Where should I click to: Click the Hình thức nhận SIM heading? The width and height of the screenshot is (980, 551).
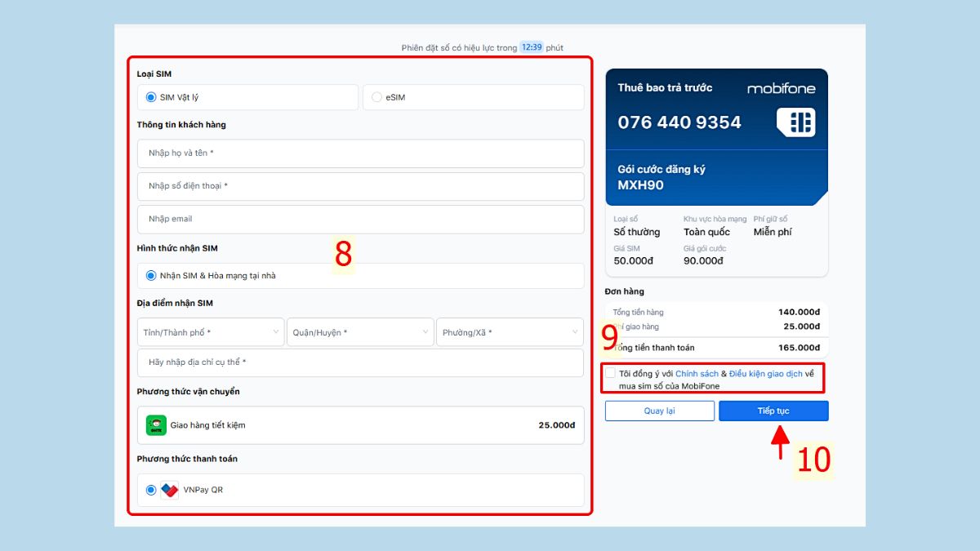pyautogui.click(x=177, y=248)
